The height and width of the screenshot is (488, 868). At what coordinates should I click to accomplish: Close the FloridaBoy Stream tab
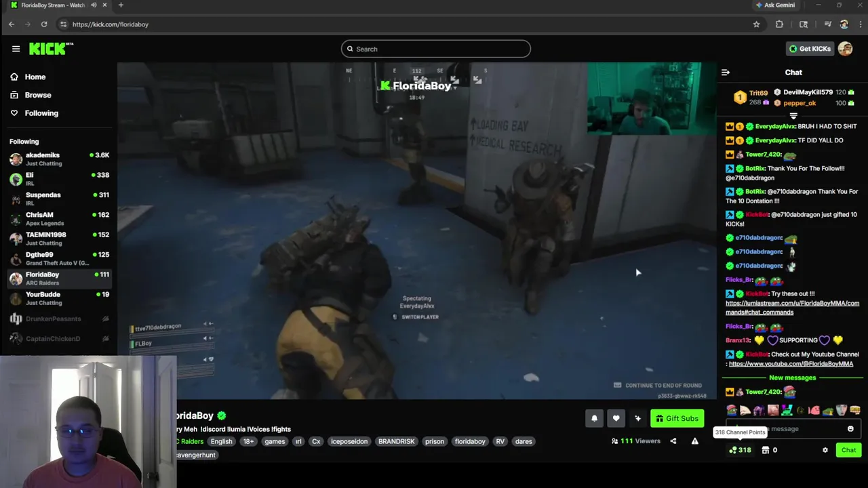pos(104,5)
